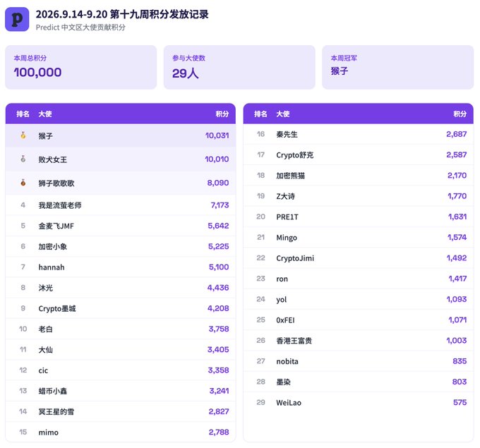Select ambassador nobita

[x=287, y=361]
